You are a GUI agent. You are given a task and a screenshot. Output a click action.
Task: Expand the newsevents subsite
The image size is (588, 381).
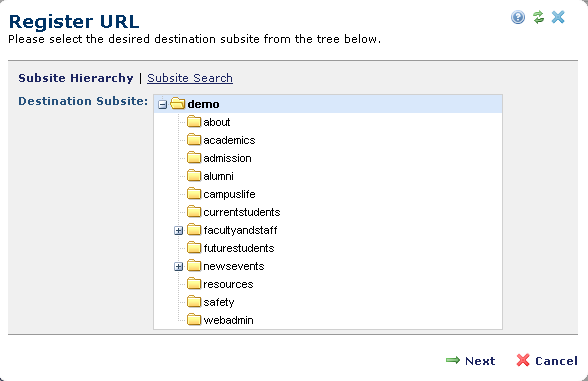[x=178, y=267]
